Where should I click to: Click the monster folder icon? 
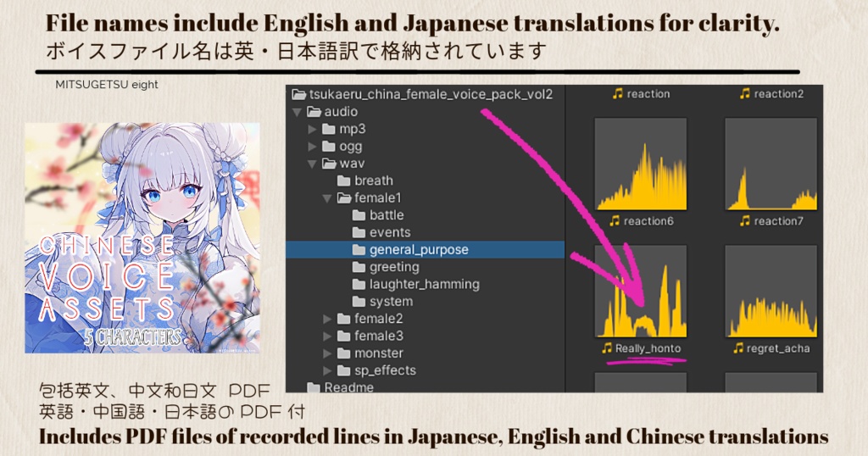pyautogui.click(x=344, y=353)
